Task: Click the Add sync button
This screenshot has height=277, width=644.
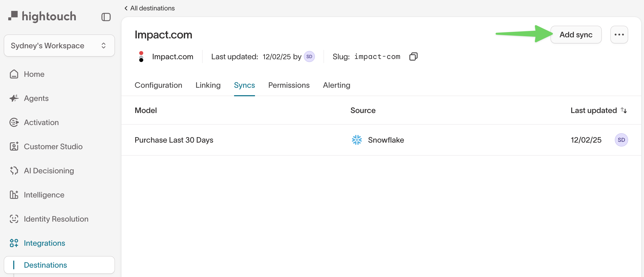Action: (576, 34)
